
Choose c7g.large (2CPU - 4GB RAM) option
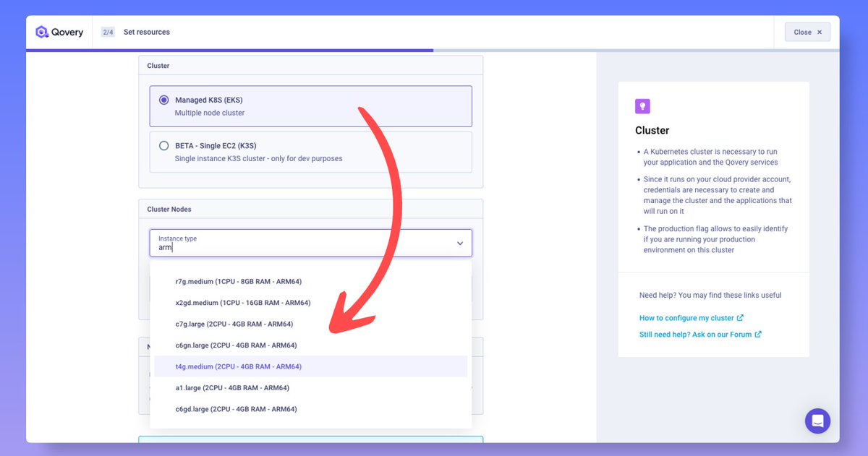[x=310, y=324]
